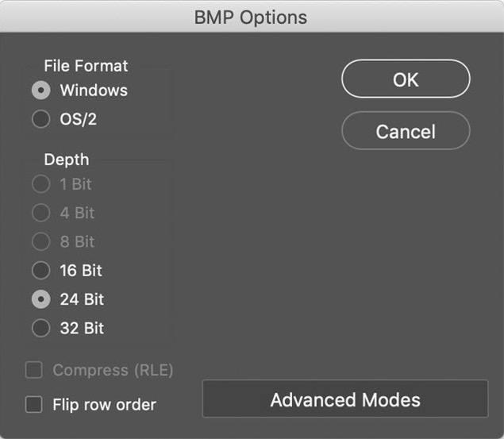Select the Windows file format radio button
The height and width of the screenshot is (439, 504).
[40, 90]
